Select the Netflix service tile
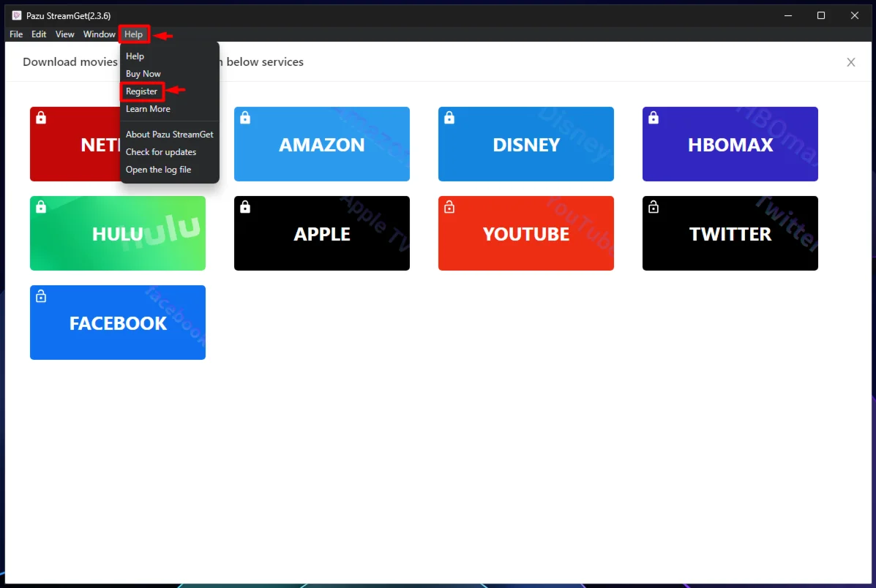 (x=75, y=144)
